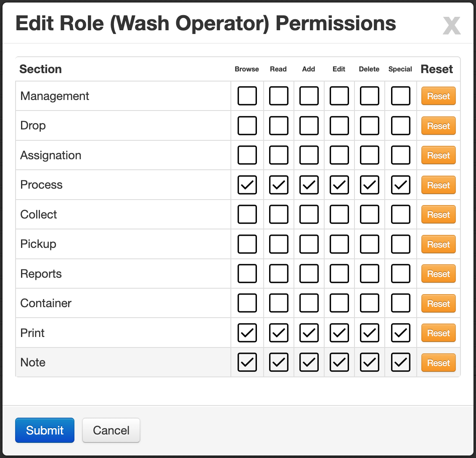Screen dimensions: 476x458
Task: Uncheck Delete permission for Note
Action: pyautogui.click(x=370, y=362)
